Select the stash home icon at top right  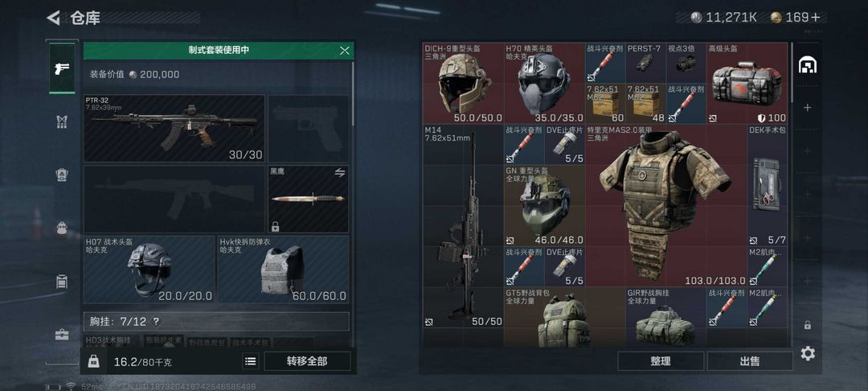tap(808, 65)
